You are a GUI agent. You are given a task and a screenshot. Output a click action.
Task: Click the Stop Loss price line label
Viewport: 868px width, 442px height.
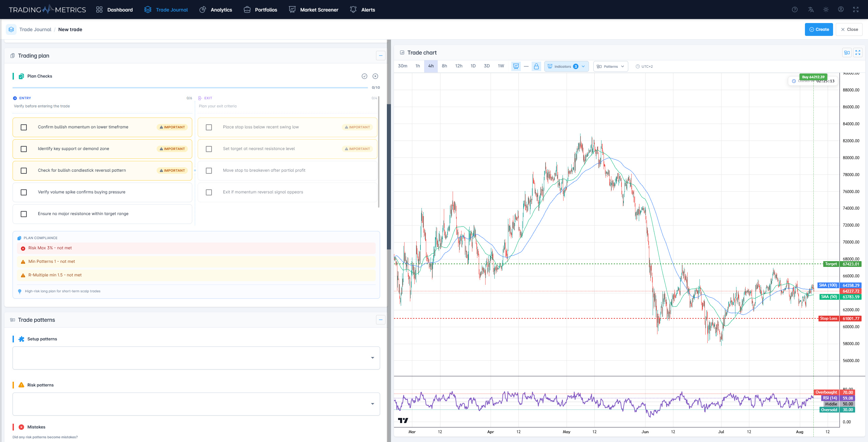828,318
